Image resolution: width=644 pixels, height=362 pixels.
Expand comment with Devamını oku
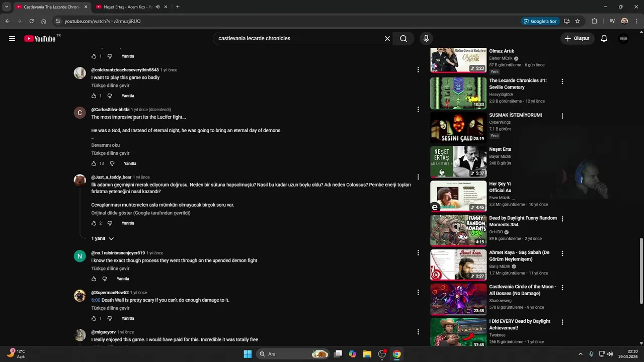[x=106, y=145]
